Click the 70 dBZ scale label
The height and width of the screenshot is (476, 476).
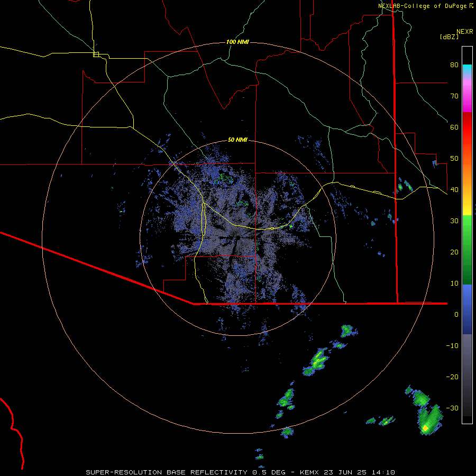(x=454, y=96)
